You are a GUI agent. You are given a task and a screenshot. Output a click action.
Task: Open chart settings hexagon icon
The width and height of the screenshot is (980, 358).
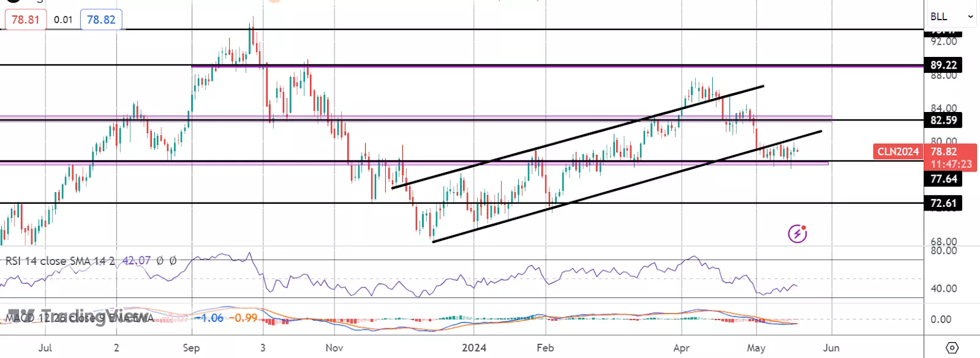[952, 348]
